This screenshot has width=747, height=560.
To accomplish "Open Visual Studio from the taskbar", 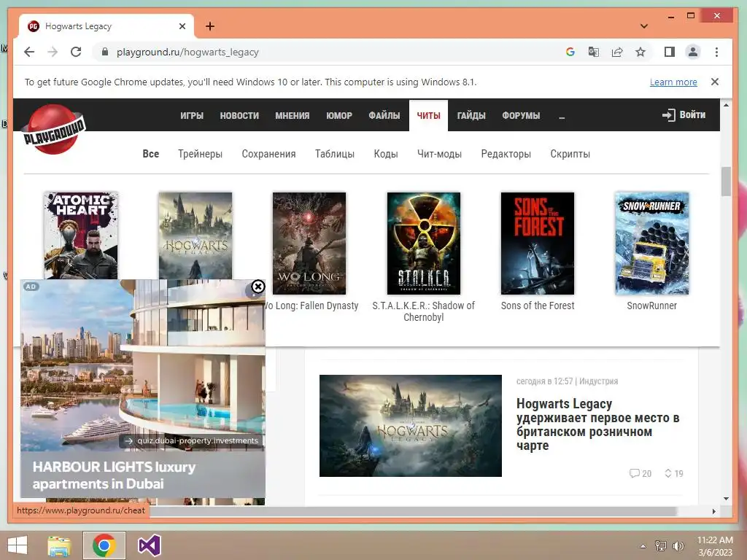I will tap(149, 545).
